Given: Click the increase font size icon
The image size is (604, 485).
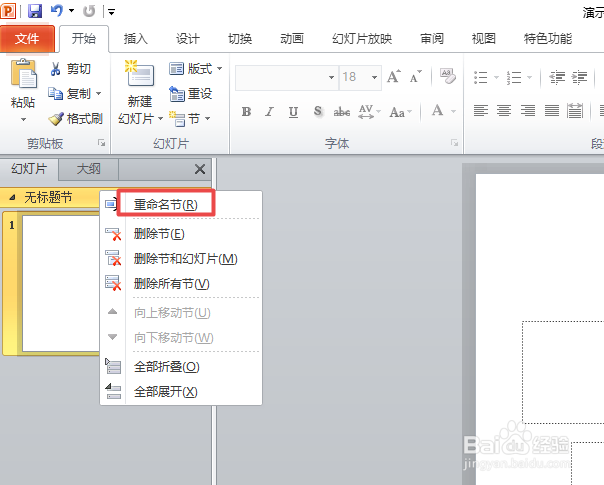Looking at the screenshot, I should pyautogui.click(x=394, y=77).
